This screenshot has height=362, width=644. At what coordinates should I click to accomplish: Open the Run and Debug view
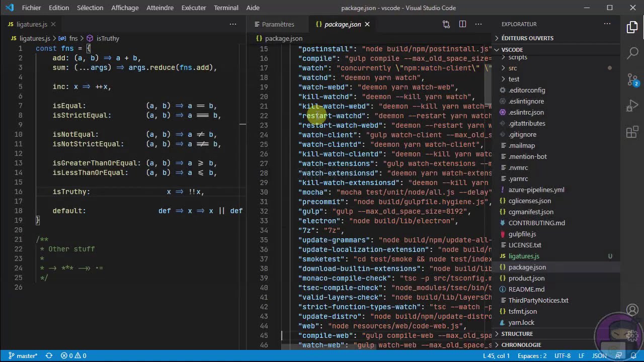tap(632, 106)
